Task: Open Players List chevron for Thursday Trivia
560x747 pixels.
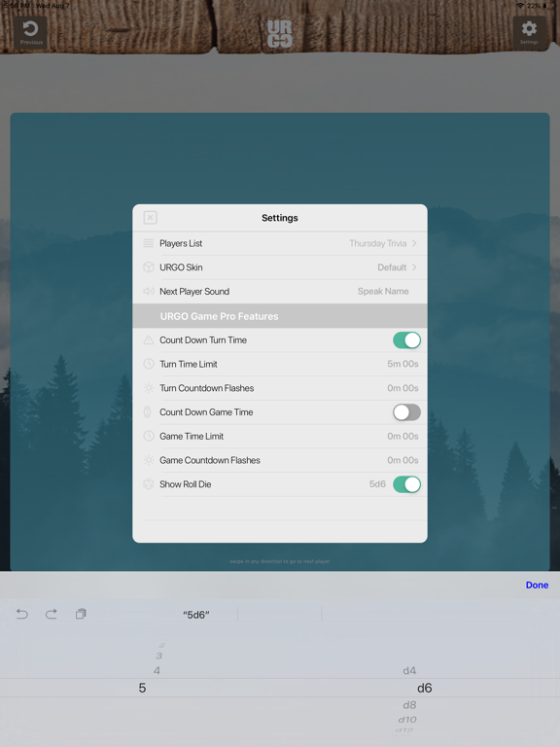Action: click(414, 243)
